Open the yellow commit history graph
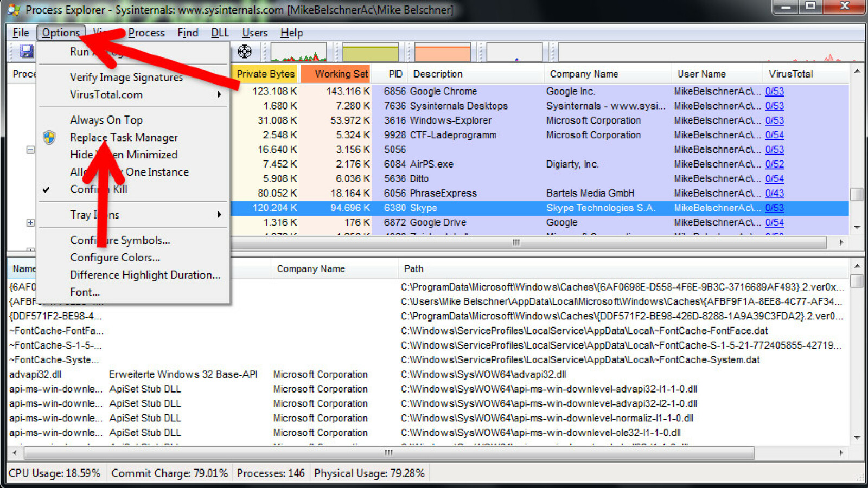 pyautogui.click(x=371, y=52)
